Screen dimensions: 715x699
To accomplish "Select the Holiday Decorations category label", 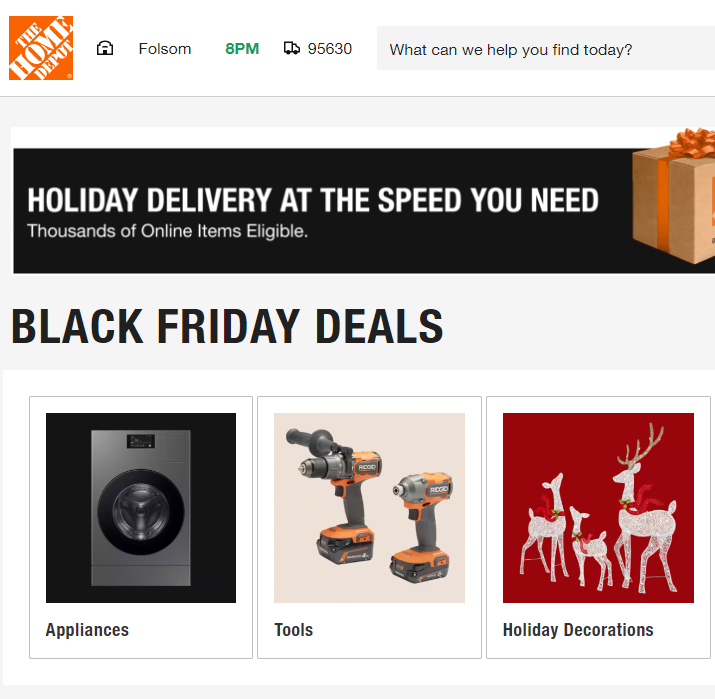I will tap(578, 630).
